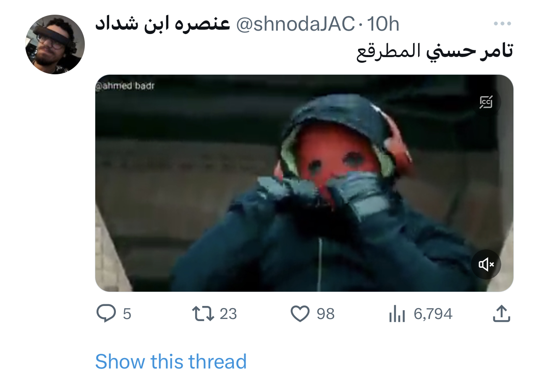Viewport: 539px width, 392px height.
Task: Click the 5 replies count
Action: point(127,314)
